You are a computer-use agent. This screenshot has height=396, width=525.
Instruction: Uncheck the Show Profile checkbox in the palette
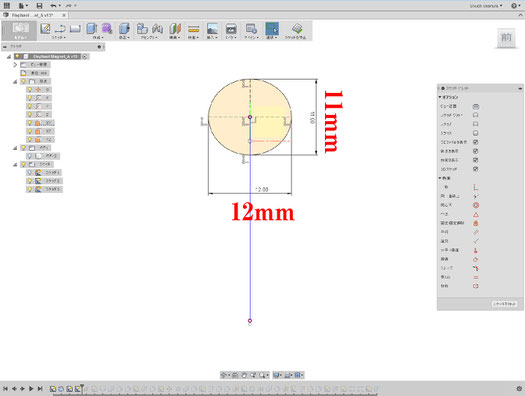475,142
